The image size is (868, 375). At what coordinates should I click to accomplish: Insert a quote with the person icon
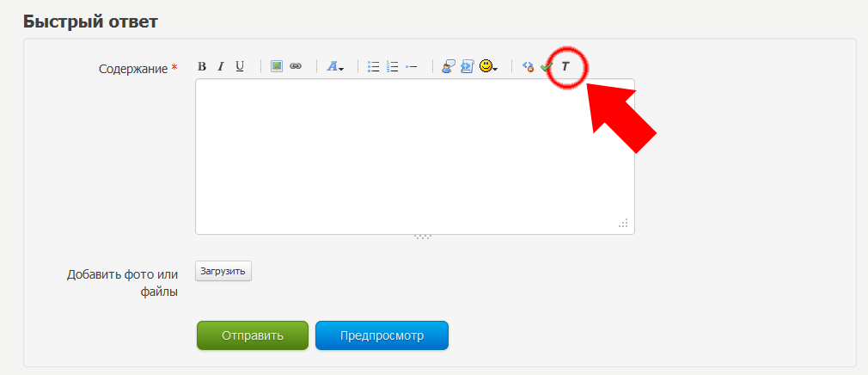pyautogui.click(x=449, y=66)
